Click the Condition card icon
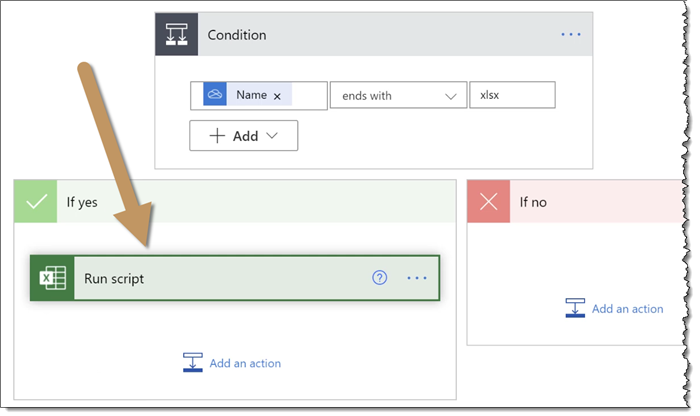The height and width of the screenshot is (416, 700). (176, 35)
